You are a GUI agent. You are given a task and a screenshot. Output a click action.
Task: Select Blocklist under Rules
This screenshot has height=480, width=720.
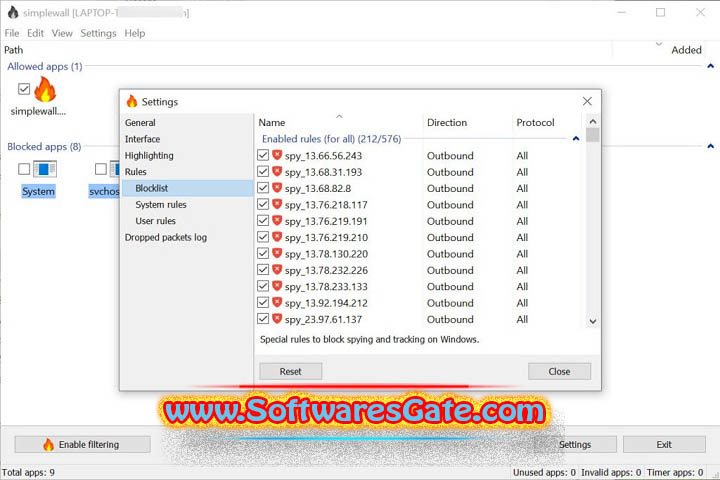(187, 188)
